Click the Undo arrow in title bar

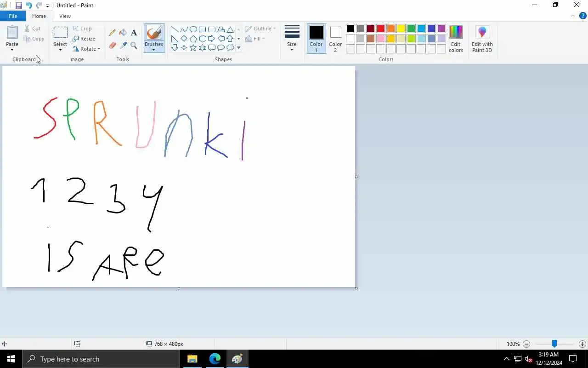[x=29, y=6]
